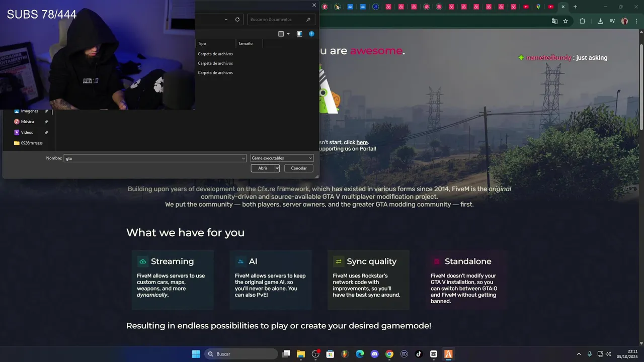Click the Streaming card cloud icon

tap(143, 261)
